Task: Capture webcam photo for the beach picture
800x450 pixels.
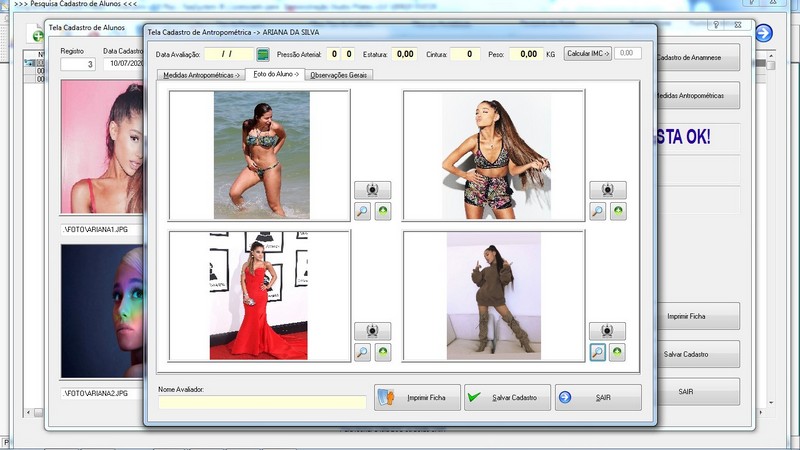Action: [372, 190]
